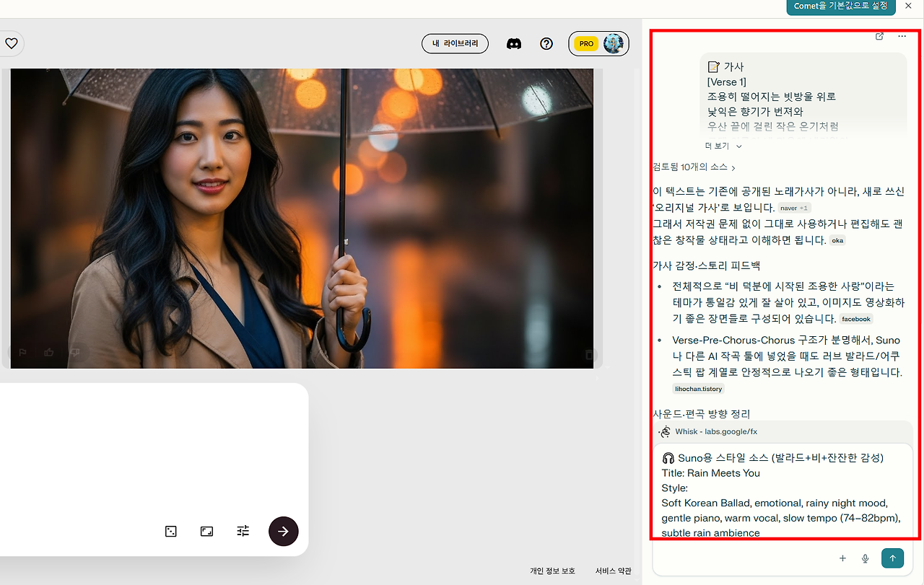Give the generated image a thumbs up
This screenshot has width=924, height=585.
coord(49,353)
